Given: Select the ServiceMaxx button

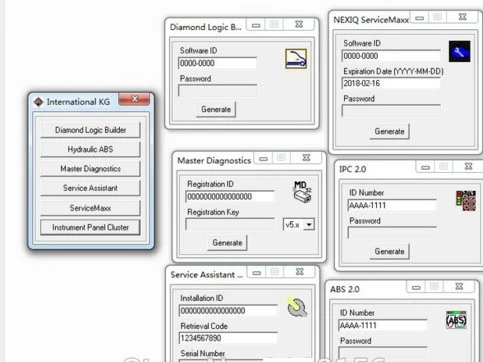Looking at the screenshot, I should tap(90, 208).
